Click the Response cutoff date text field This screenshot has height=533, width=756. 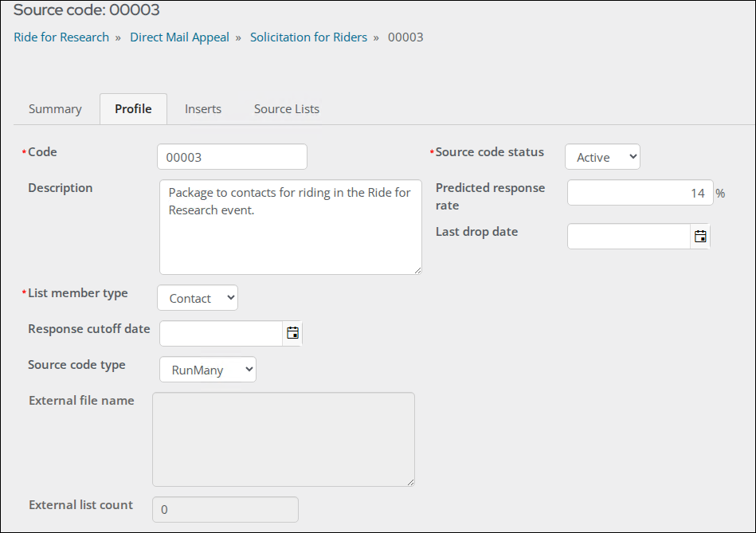(x=221, y=333)
